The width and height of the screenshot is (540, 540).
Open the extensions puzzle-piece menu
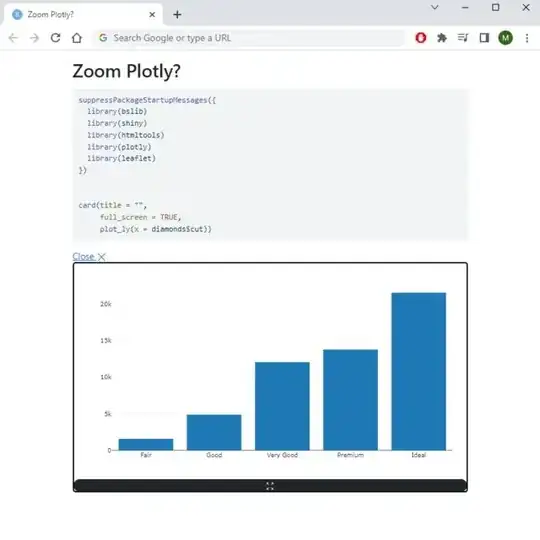point(442,38)
